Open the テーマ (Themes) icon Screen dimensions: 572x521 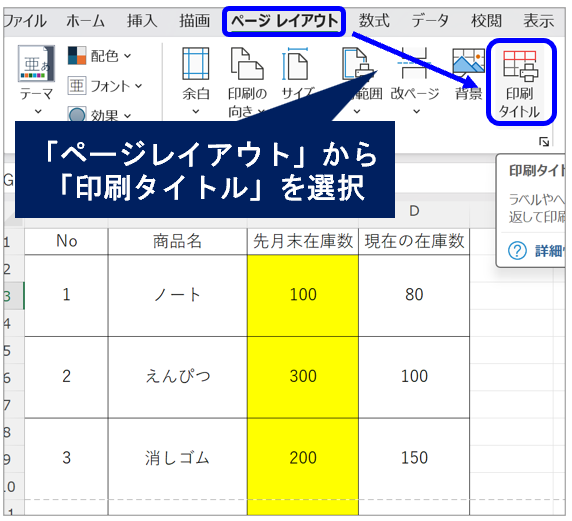coord(36,63)
